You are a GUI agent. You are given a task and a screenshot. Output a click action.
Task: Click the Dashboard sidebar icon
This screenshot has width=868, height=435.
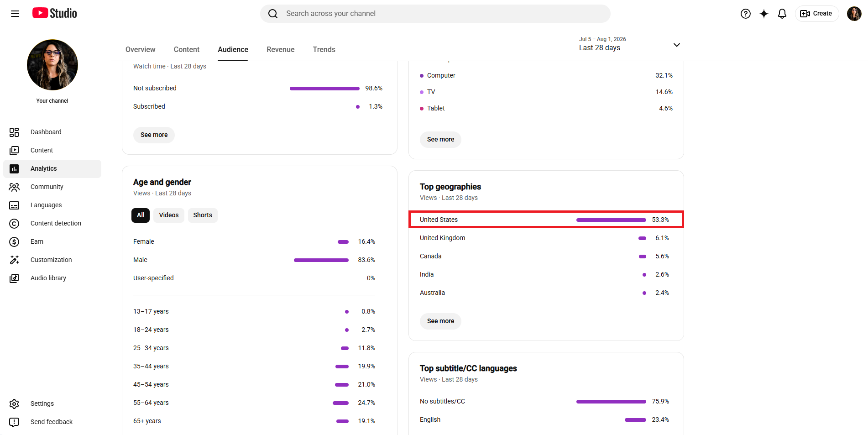tap(14, 132)
